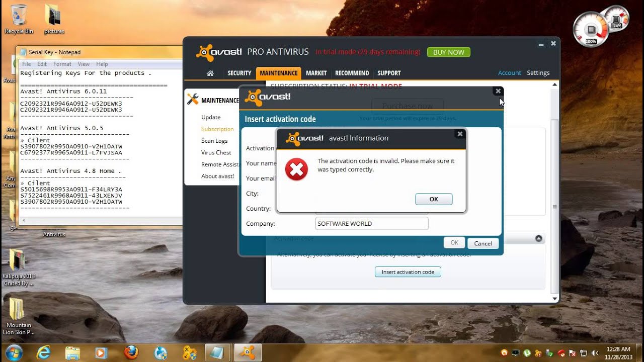
Task: Click the CPU meter desktop gadget
Action: pyautogui.click(x=602, y=26)
